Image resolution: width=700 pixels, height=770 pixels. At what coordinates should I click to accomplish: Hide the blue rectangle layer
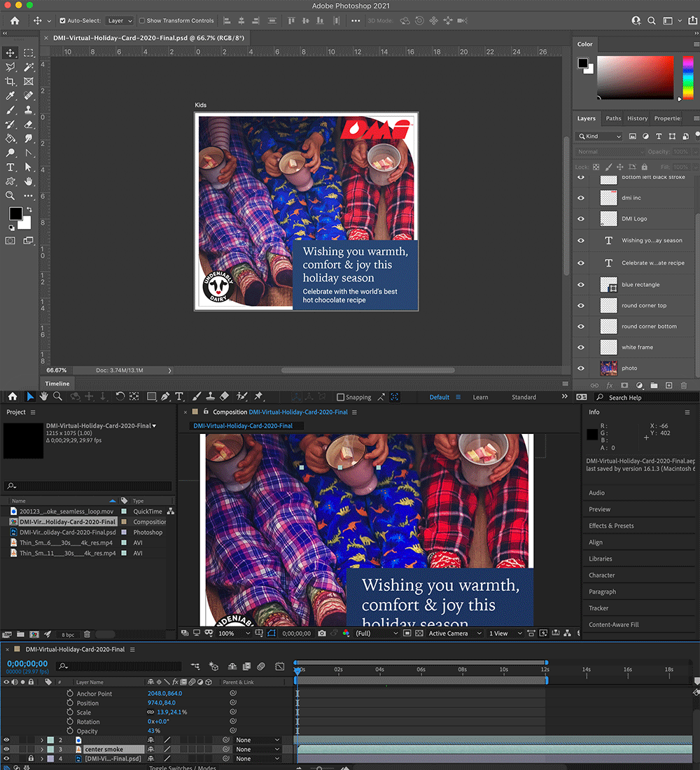coord(580,285)
